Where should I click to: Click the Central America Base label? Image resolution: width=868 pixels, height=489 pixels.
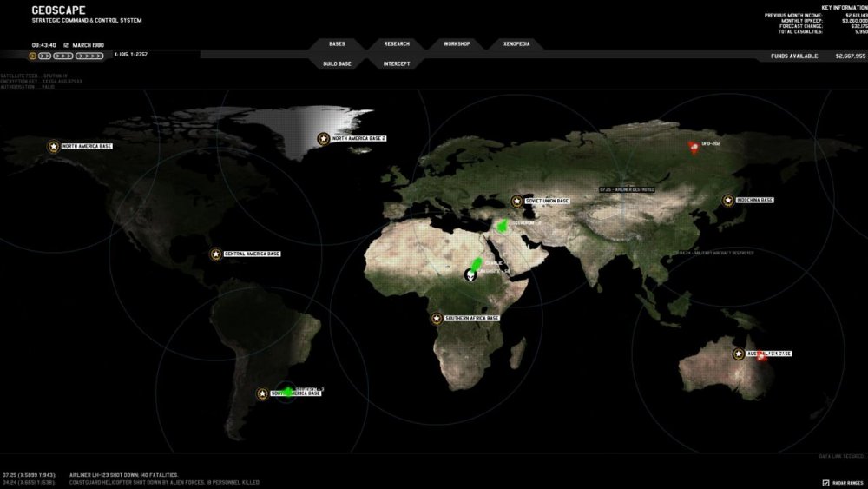click(252, 254)
